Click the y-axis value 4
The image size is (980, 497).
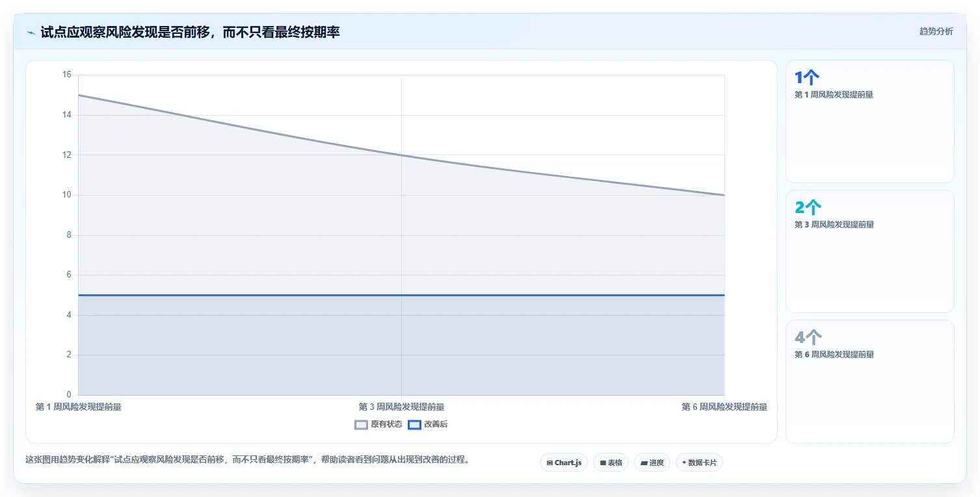[x=69, y=315]
